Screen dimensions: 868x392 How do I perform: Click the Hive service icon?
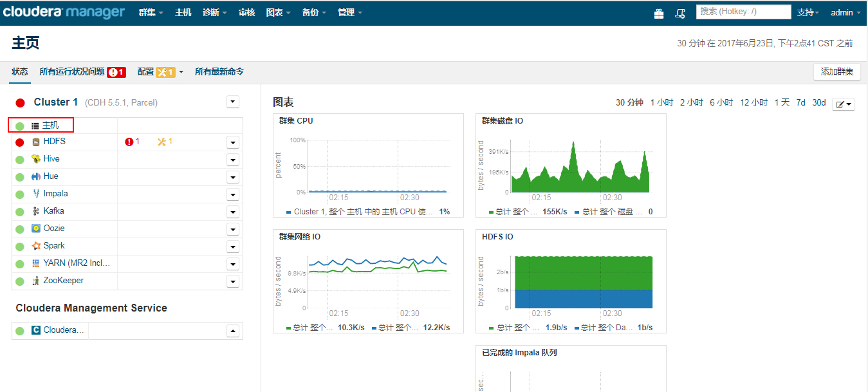36,159
